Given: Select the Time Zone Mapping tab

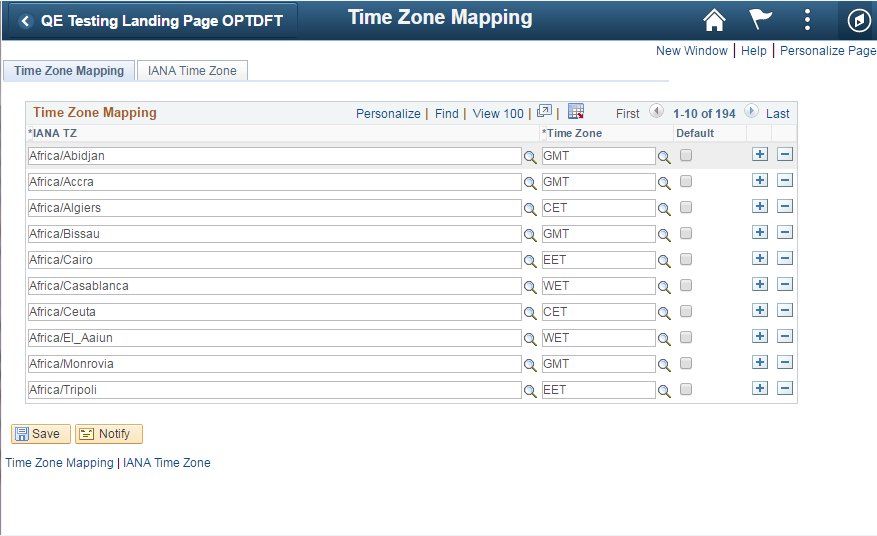Looking at the screenshot, I should click(69, 71).
